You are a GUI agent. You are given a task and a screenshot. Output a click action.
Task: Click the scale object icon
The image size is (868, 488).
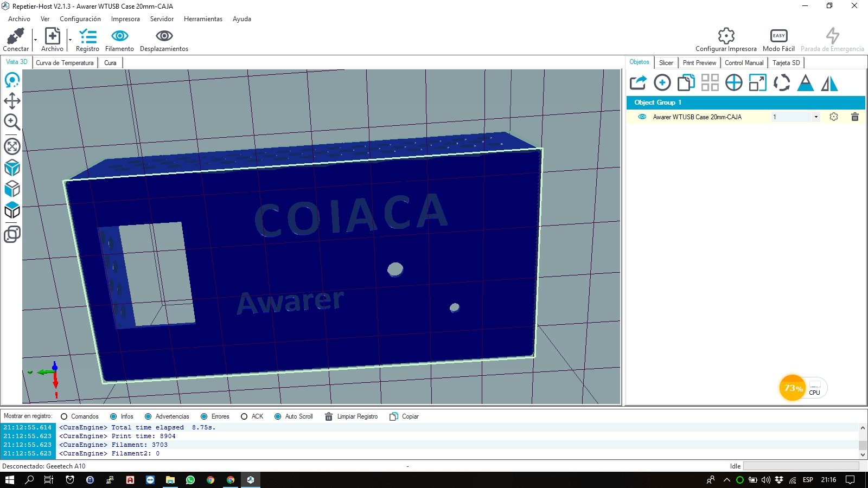(x=757, y=83)
